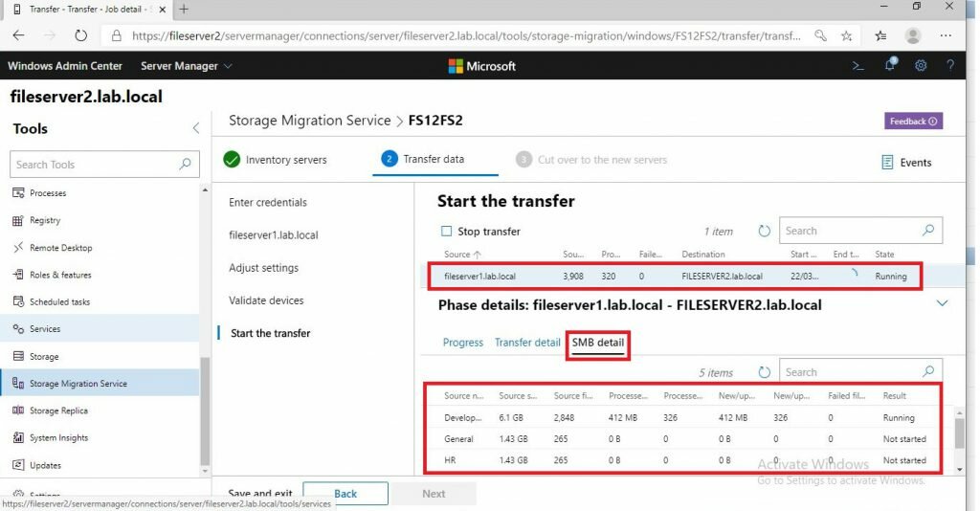Click the Back button
This screenshot has height=511, width=980.
click(x=345, y=494)
